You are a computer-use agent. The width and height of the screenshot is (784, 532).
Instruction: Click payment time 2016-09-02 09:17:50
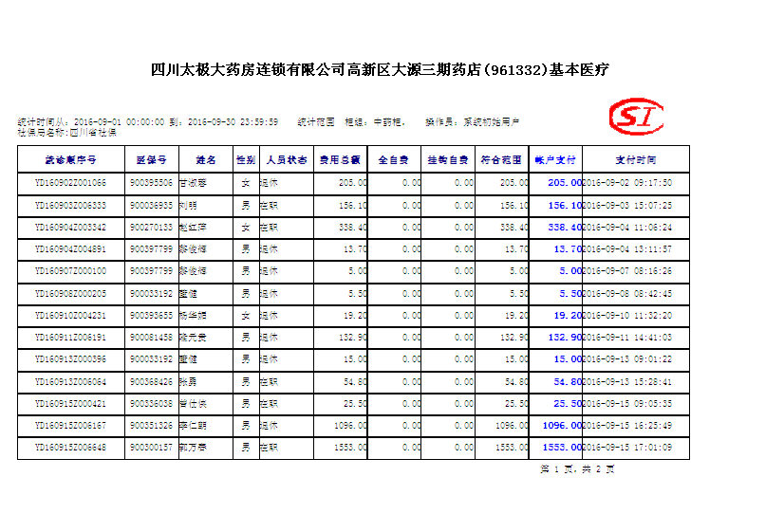coord(627,183)
